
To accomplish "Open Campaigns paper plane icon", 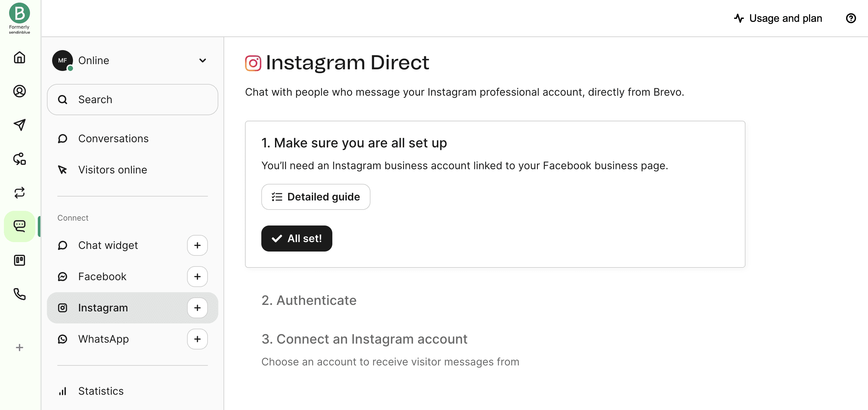I will tap(20, 125).
